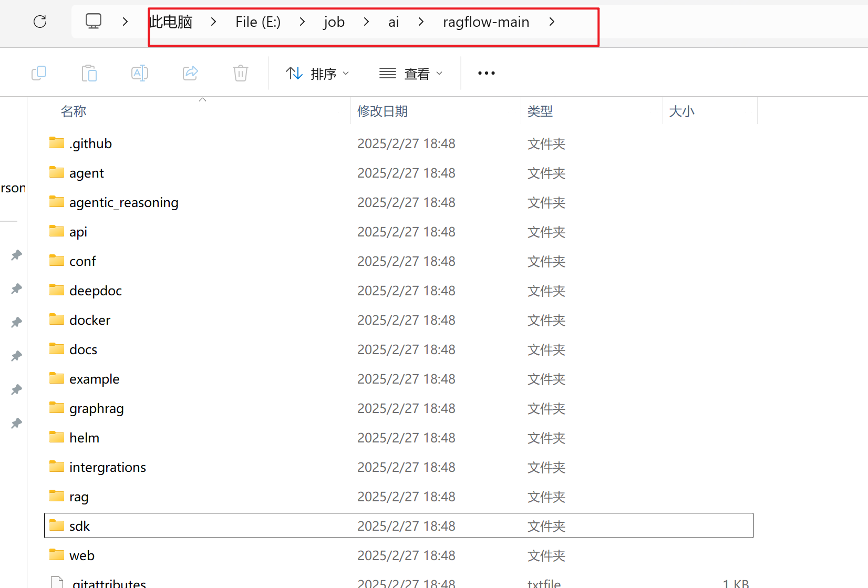Navigate to File (E:) via the breadcrumb
Screen dimensions: 868x588
pos(257,22)
